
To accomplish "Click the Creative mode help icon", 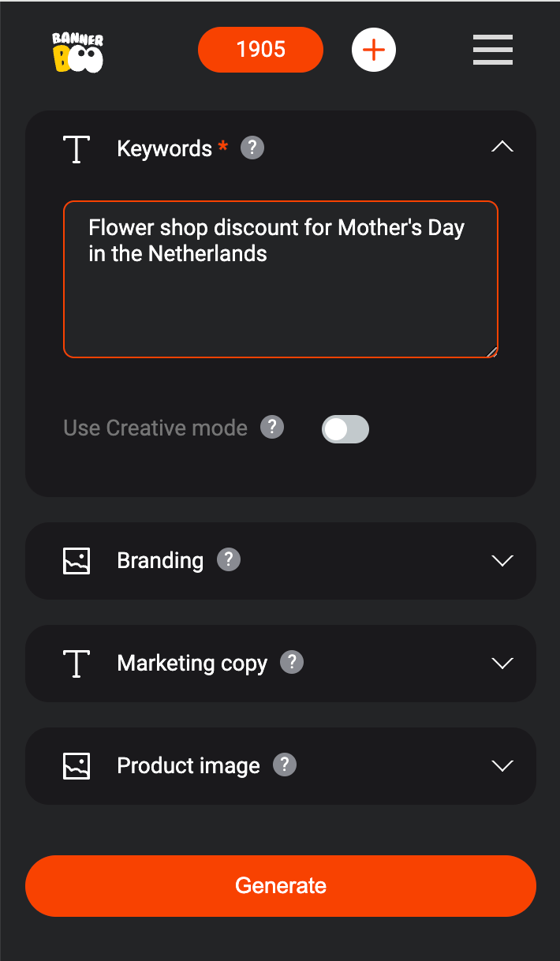I will (272, 428).
